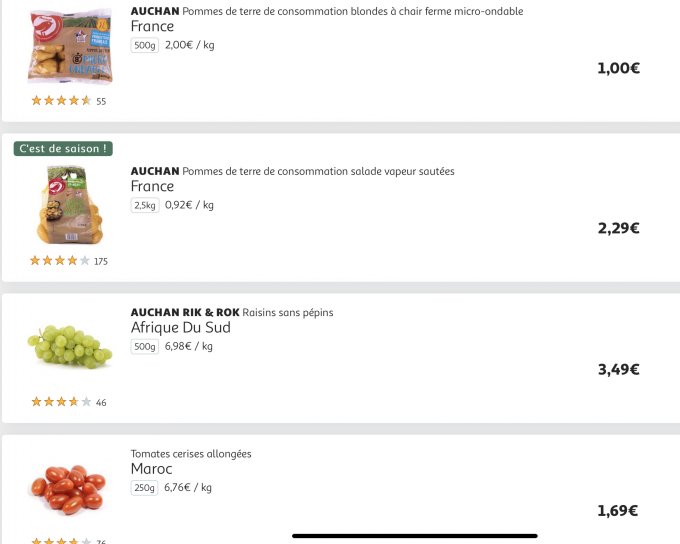Click the 250g weight badge on tomatoes
Viewport: 680px width, 544px height.
pyautogui.click(x=144, y=488)
